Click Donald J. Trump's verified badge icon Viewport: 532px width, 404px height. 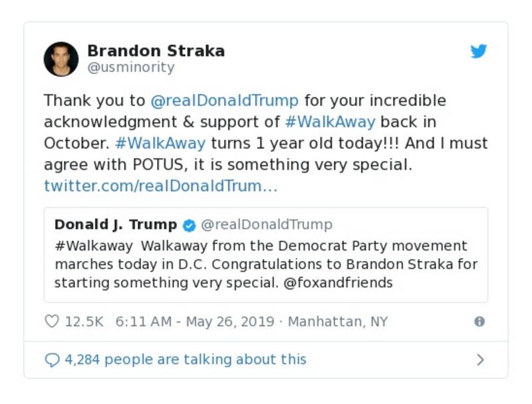[x=189, y=225]
